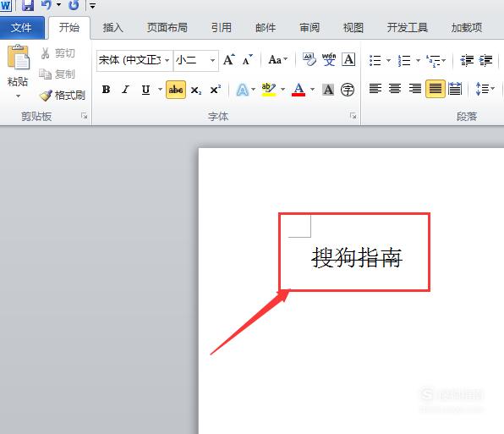Open the phonetic guide (wén) tool
Image resolution: width=504 pixels, height=434 pixels.
tap(329, 59)
